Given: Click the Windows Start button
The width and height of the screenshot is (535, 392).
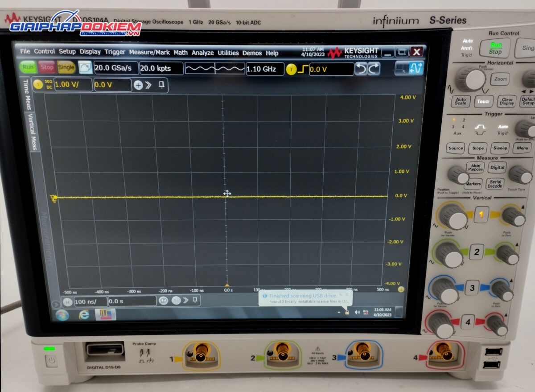Looking at the screenshot, I should (x=62, y=316).
